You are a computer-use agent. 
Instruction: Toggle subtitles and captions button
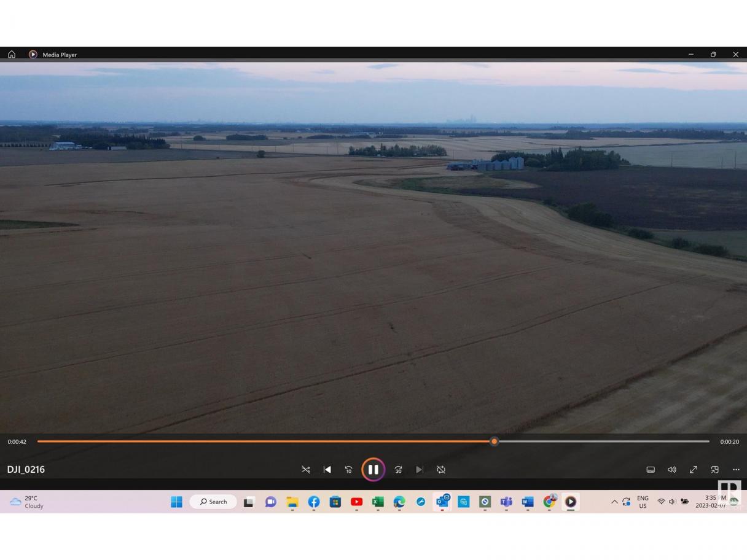coord(651,470)
